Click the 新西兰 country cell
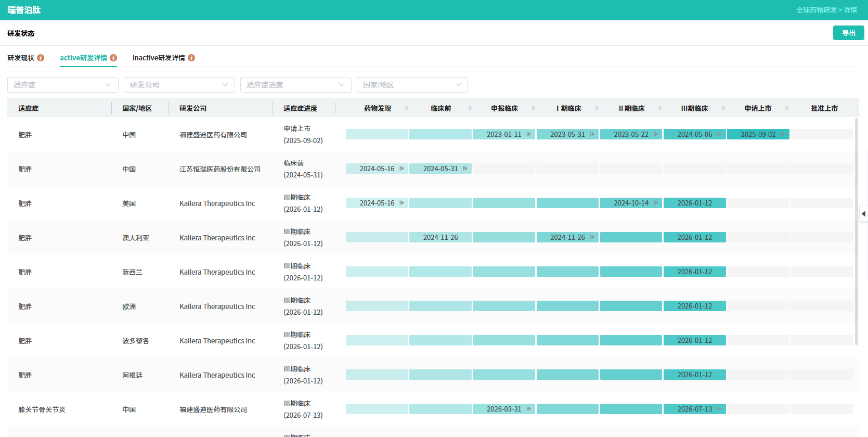868x437 pixels. (x=132, y=272)
